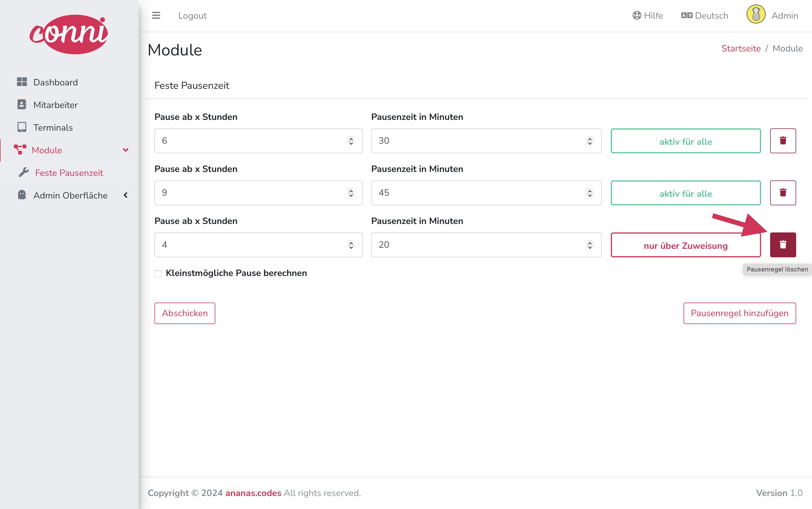Focus the 'Pausenzeit in Minuten' field containing 30

pyautogui.click(x=486, y=141)
